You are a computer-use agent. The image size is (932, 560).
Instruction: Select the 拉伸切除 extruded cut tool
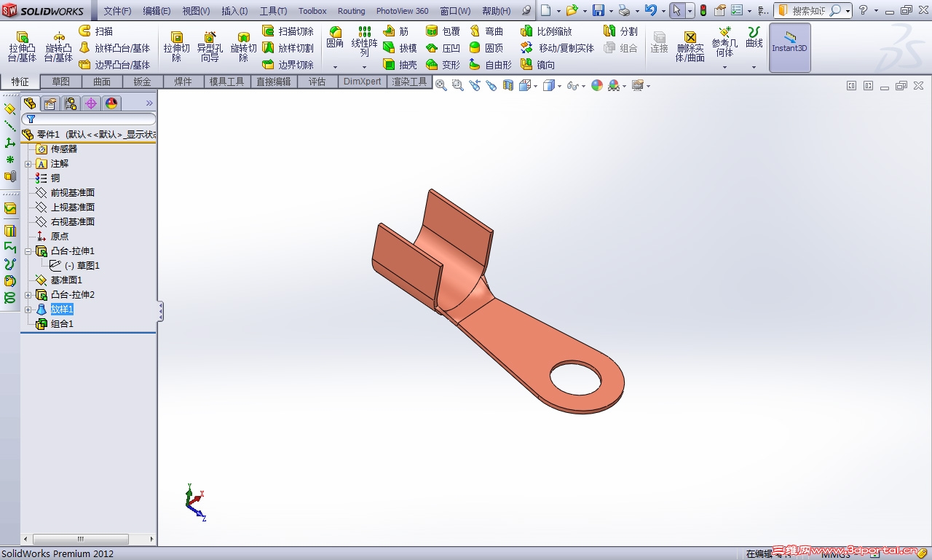tap(176, 47)
